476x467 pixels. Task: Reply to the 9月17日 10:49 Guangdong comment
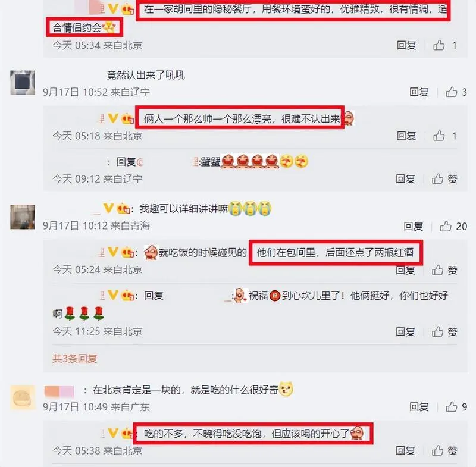click(x=419, y=406)
